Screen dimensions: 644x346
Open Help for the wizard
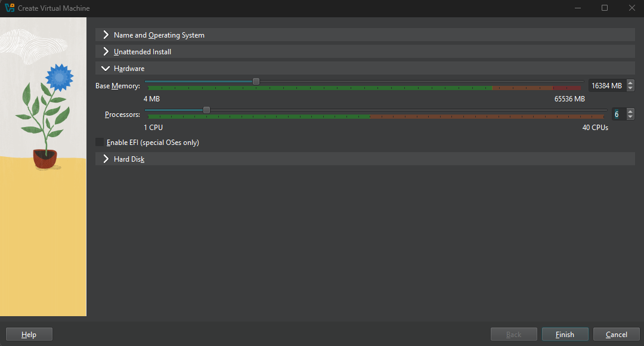coord(29,335)
